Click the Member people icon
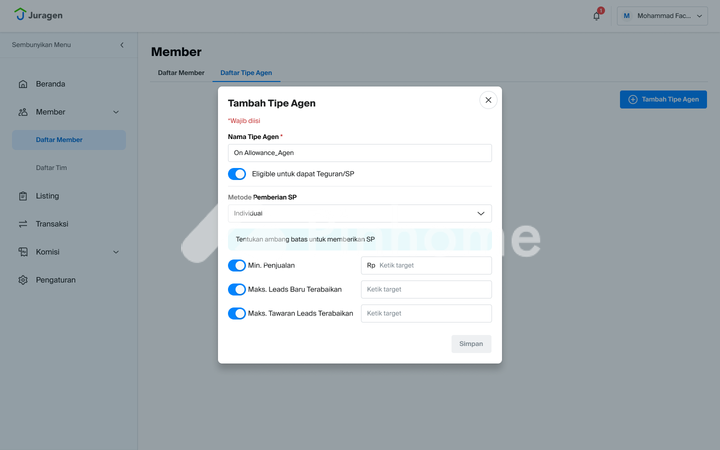 pyautogui.click(x=23, y=112)
